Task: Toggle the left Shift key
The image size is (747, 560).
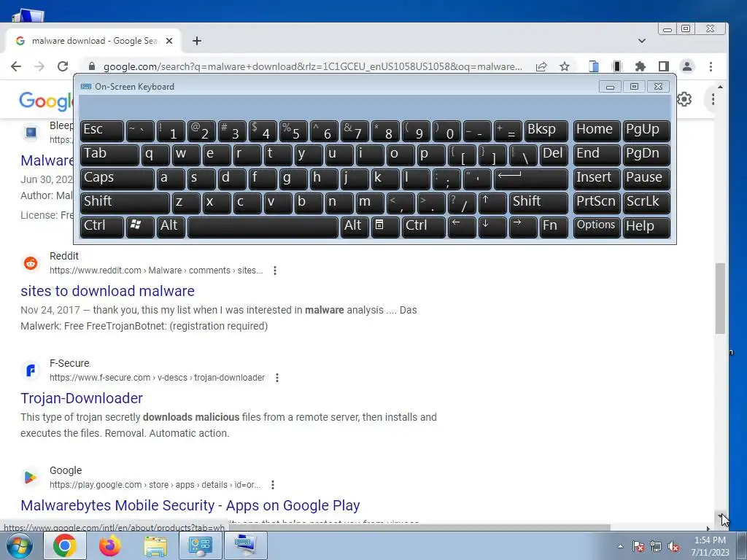Action: click(125, 203)
